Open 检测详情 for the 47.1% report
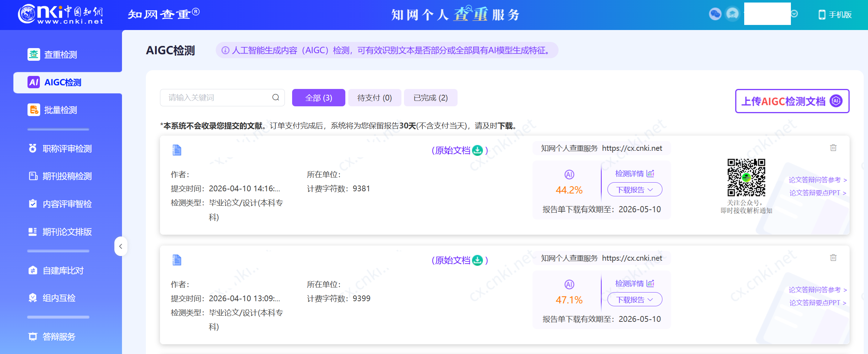This screenshot has width=868, height=354. click(x=635, y=283)
